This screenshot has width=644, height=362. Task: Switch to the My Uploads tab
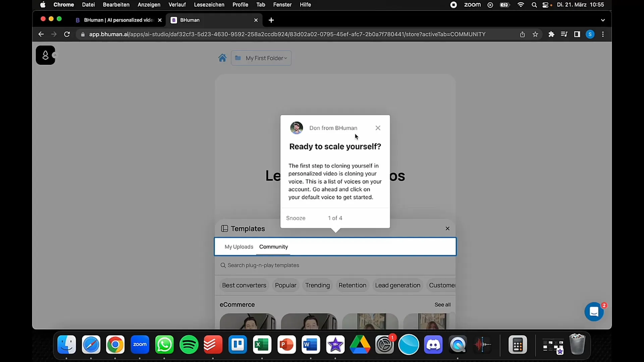tap(238, 247)
